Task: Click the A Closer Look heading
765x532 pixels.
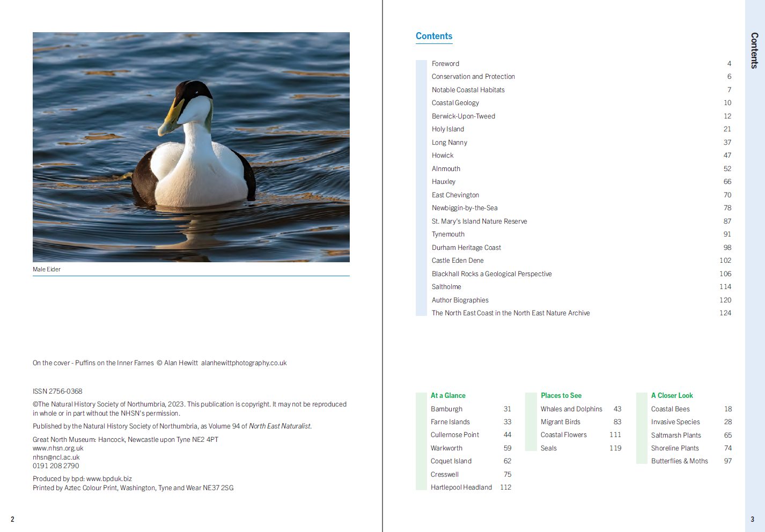Action: tap(672, 396)
